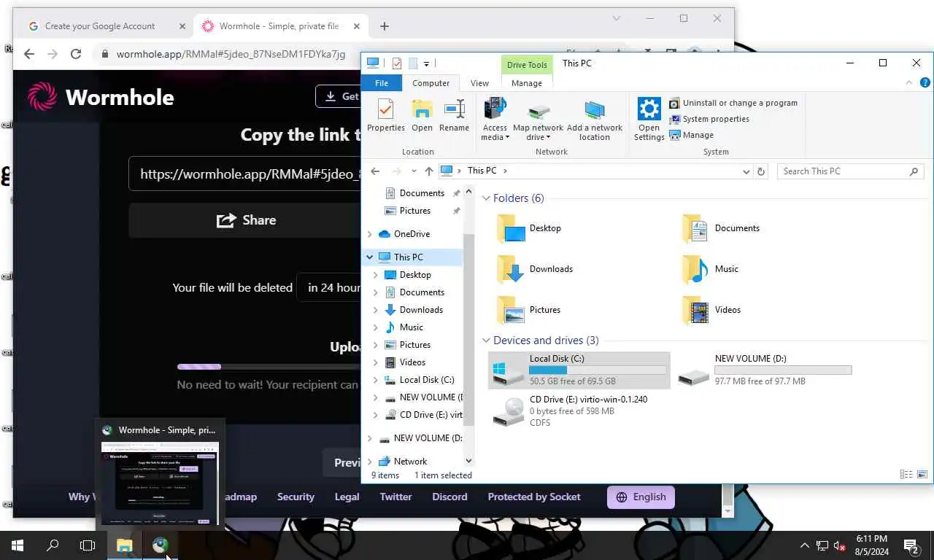Open a new Chrome tab
This screenshot has height=560, width=934.
[x=385, y=26]
